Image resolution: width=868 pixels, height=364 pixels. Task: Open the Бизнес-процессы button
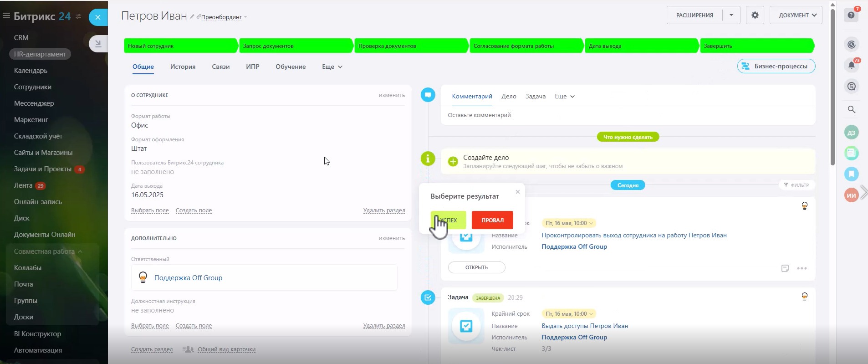(776, 66)
